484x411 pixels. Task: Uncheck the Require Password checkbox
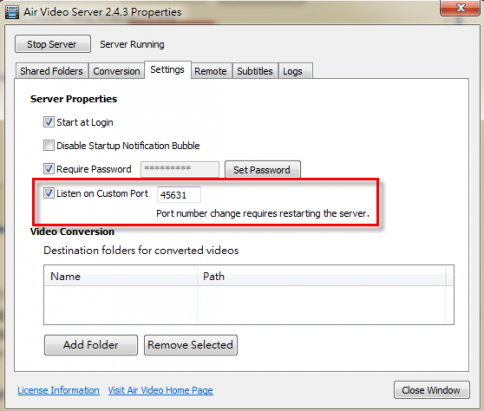tap(49, 169)
